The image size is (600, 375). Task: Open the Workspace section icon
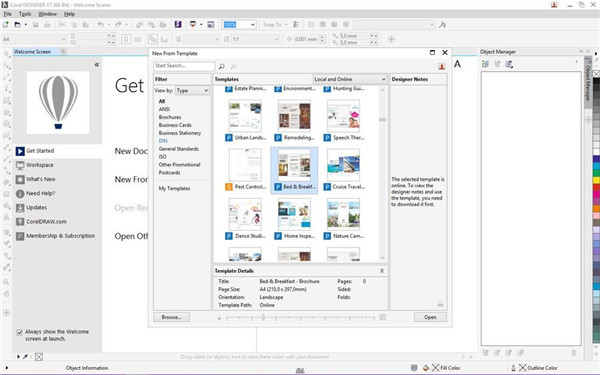(20, 165)
